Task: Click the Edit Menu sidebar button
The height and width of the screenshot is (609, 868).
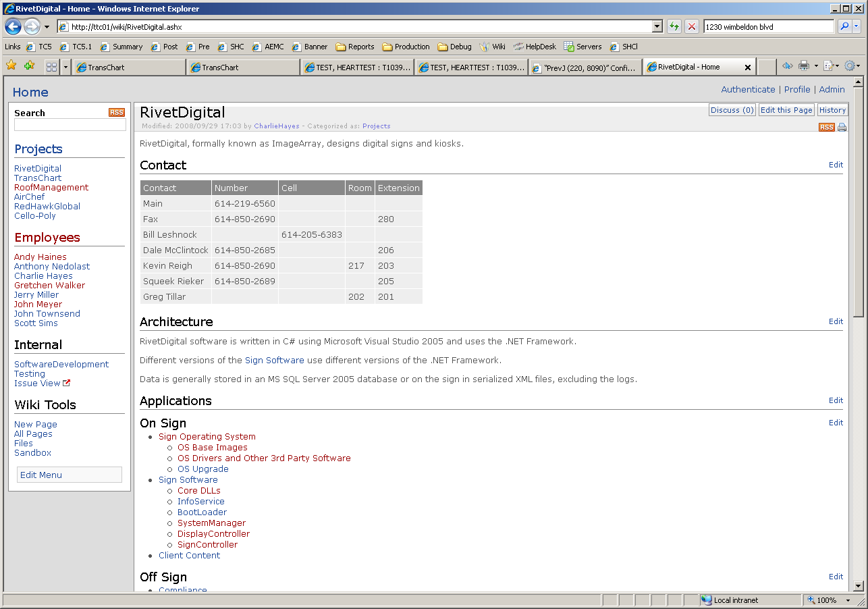Action: pos(70,475)
